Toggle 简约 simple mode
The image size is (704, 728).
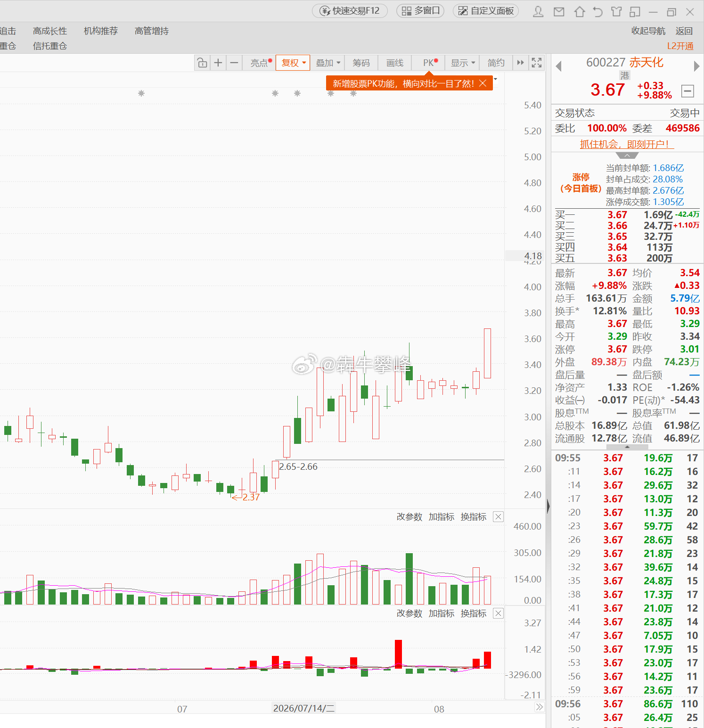point(496,63)
